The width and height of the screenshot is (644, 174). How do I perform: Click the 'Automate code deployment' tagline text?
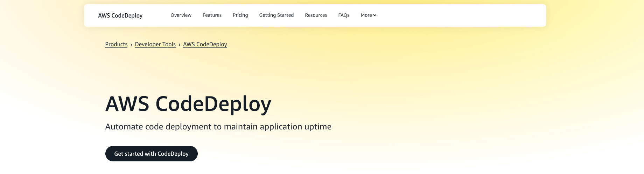pyautogui.click(x=218, y=127)
